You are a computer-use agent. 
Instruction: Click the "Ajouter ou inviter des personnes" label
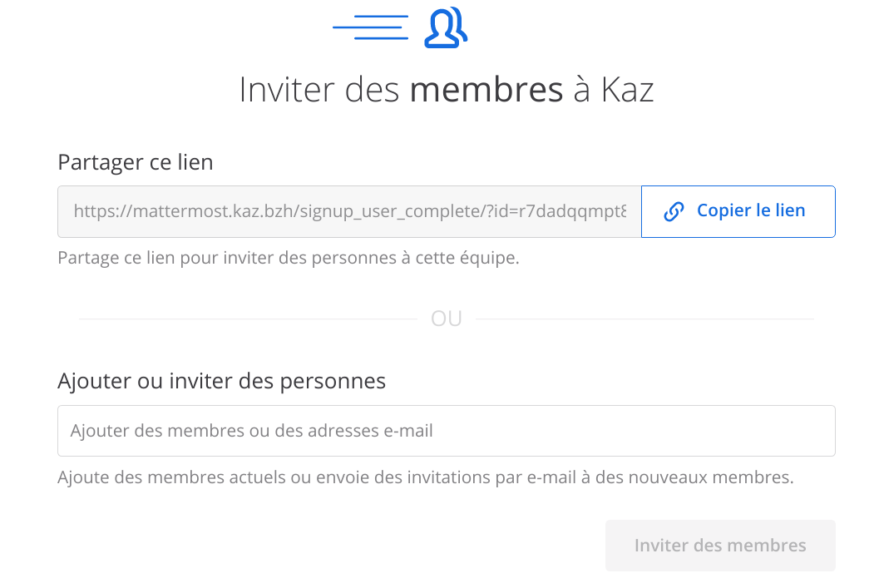click(x=221, y=381)
